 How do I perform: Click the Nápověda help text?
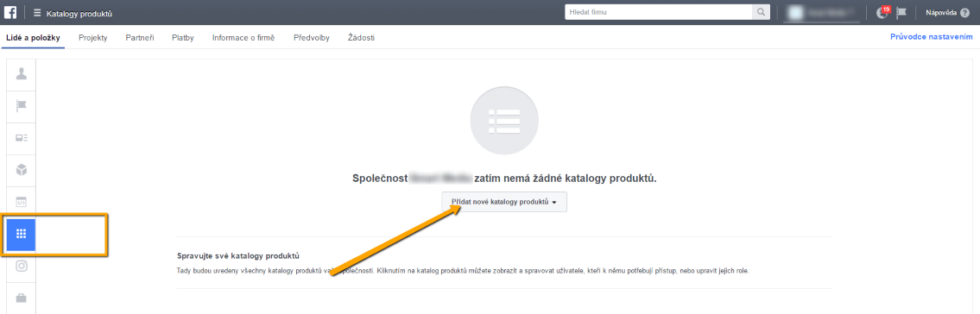[x=941, y=12]
